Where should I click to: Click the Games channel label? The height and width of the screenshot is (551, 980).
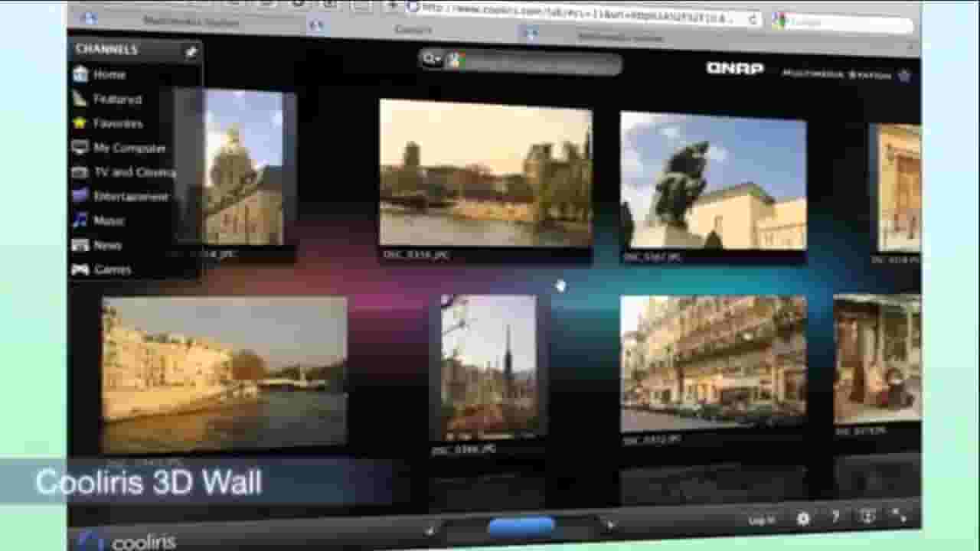(x=113, y=269)
